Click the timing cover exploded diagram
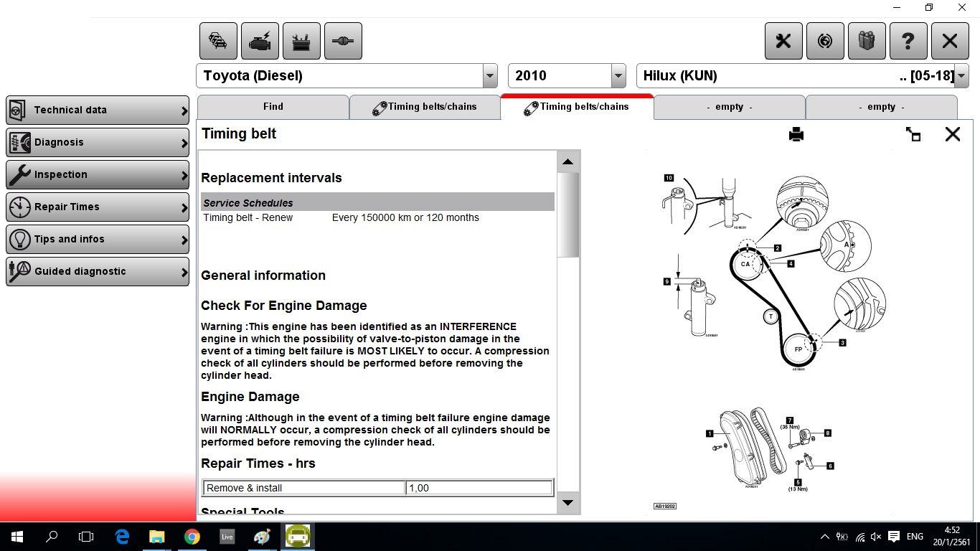The image size is (980, 551). click(x=769, y=450)
